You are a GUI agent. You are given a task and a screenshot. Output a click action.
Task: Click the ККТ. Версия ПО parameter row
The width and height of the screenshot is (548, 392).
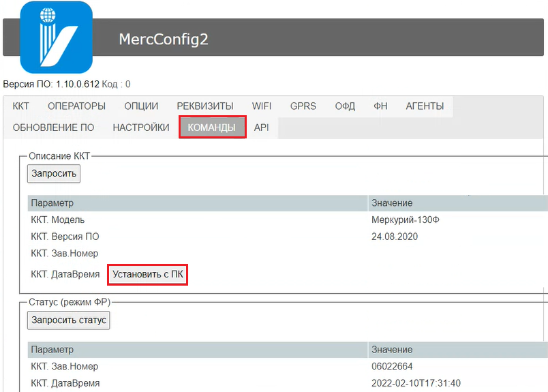(x=288, y=237)
